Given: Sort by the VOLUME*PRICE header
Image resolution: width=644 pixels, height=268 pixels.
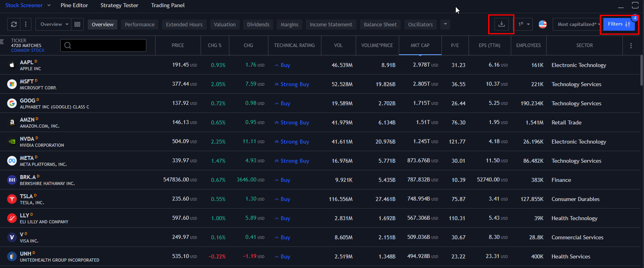Looking at the screenshot, I should (x=377, y=45).
